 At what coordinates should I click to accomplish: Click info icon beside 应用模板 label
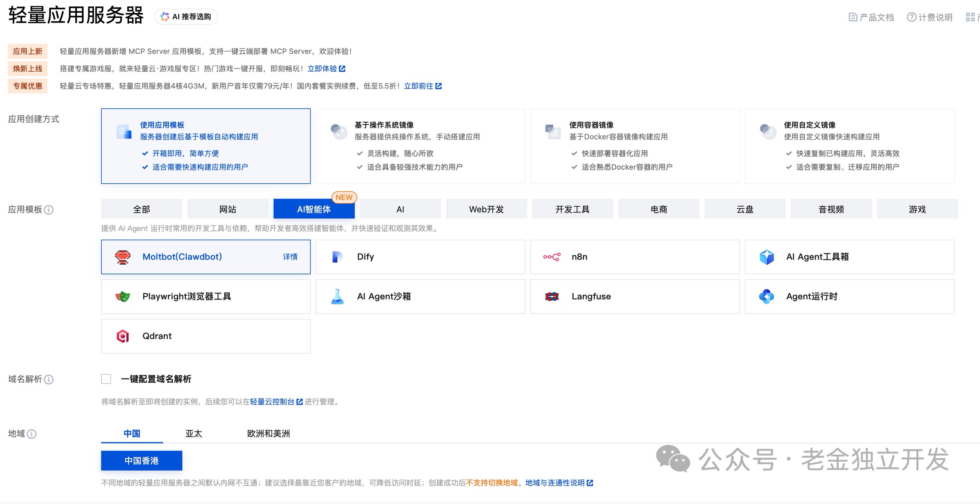tap(49, 210)
